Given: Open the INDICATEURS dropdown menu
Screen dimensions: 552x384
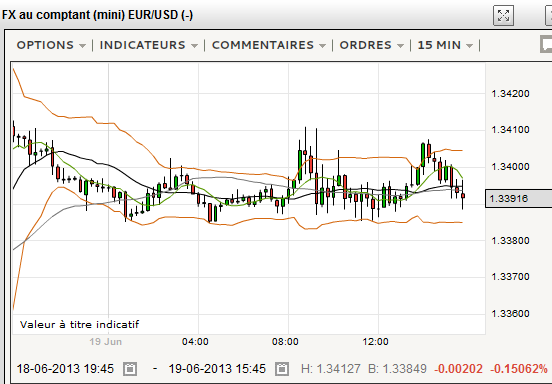Looking at the screenshot, I should [149, 45].
